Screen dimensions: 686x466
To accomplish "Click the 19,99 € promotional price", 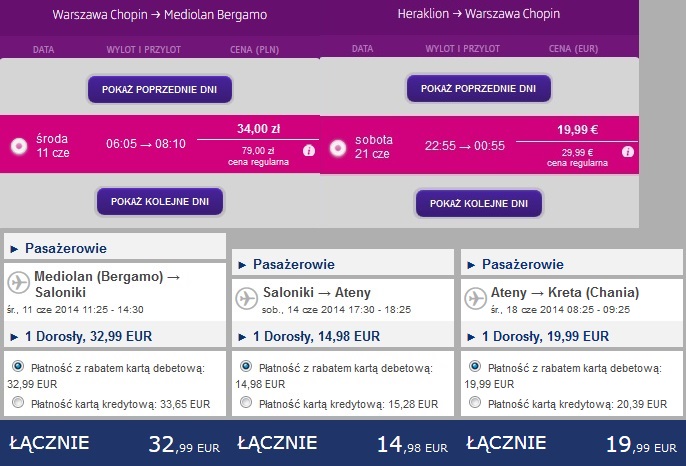I will pos(578,130).
